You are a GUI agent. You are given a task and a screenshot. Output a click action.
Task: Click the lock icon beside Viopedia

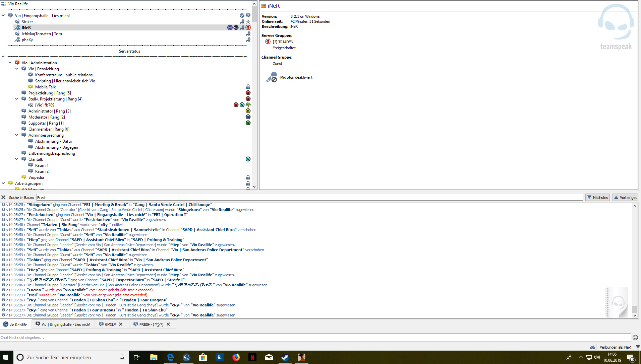248,177
